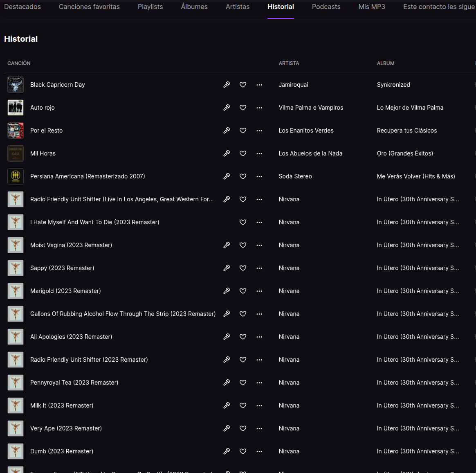476x473 pixels.
Task: Open the Podcasts tab
Action: point(326,7)
